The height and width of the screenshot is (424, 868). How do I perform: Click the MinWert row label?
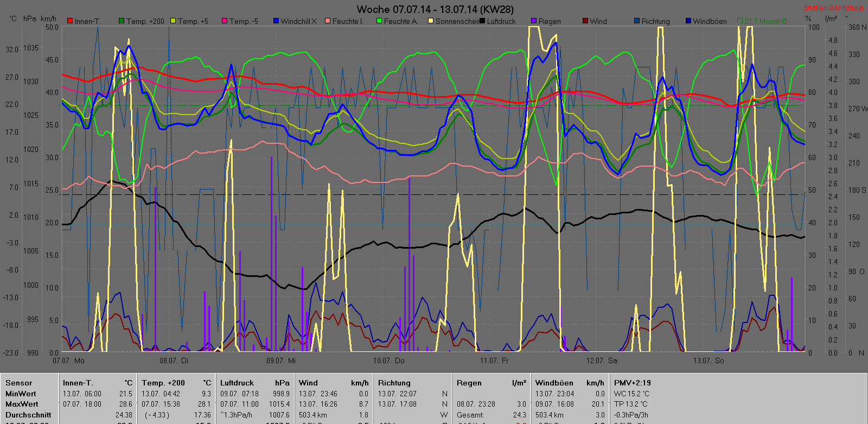[x=21, y=394]
